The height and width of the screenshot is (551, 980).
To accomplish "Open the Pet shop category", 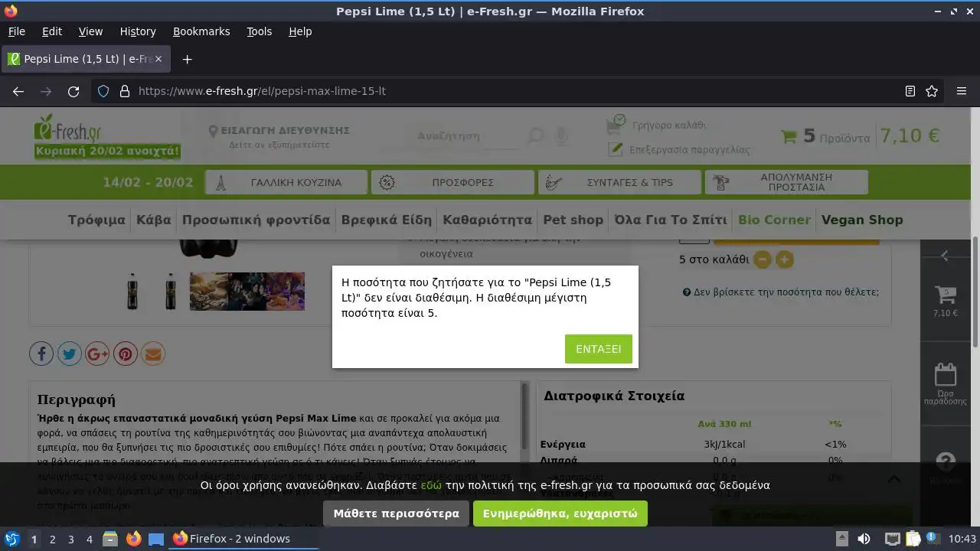I will (573, 220).
